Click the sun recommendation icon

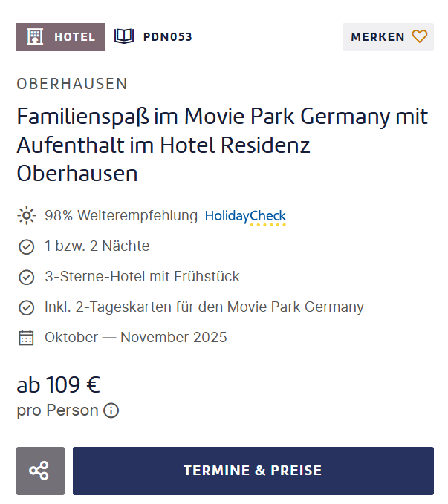coord(26,216)
